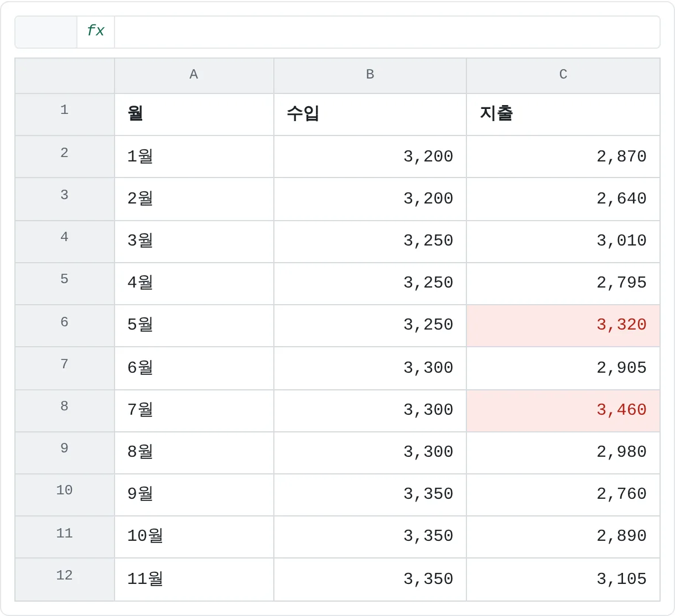675x616 pixels.
Task: Select row 8 header
Action: [65, 411]
